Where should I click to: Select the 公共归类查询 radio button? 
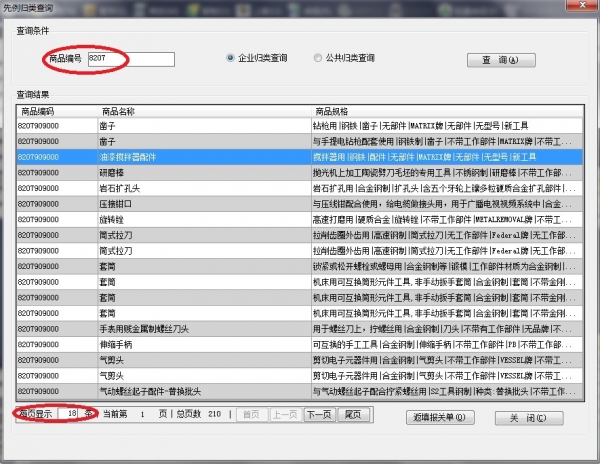point(319,58)
